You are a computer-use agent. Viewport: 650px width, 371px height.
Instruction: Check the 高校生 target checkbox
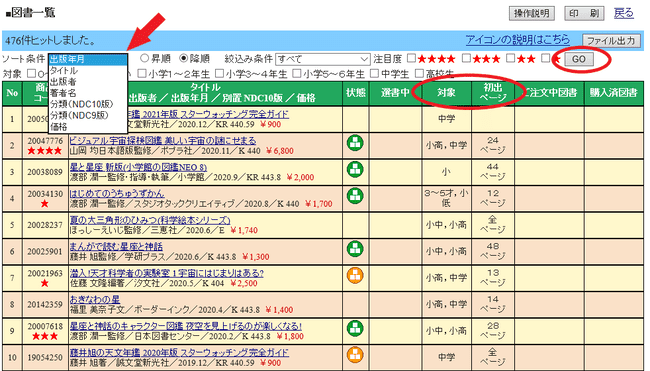pos(419,74)
